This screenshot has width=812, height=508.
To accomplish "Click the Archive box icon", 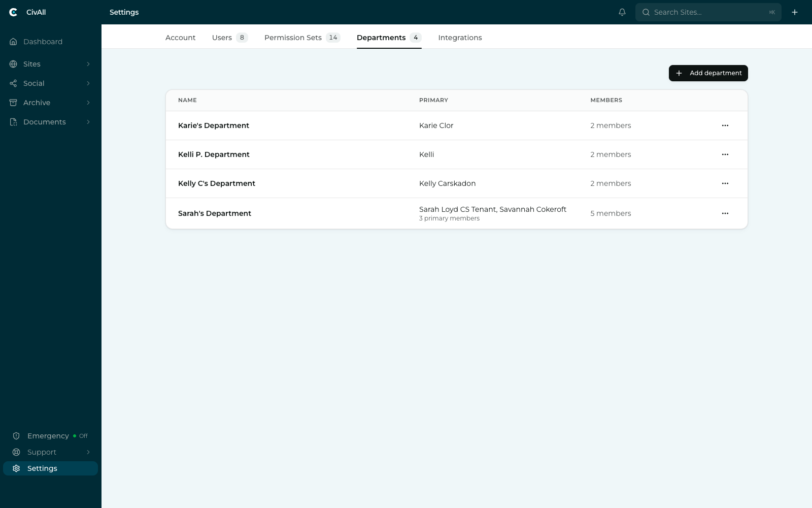I will 13,103.
